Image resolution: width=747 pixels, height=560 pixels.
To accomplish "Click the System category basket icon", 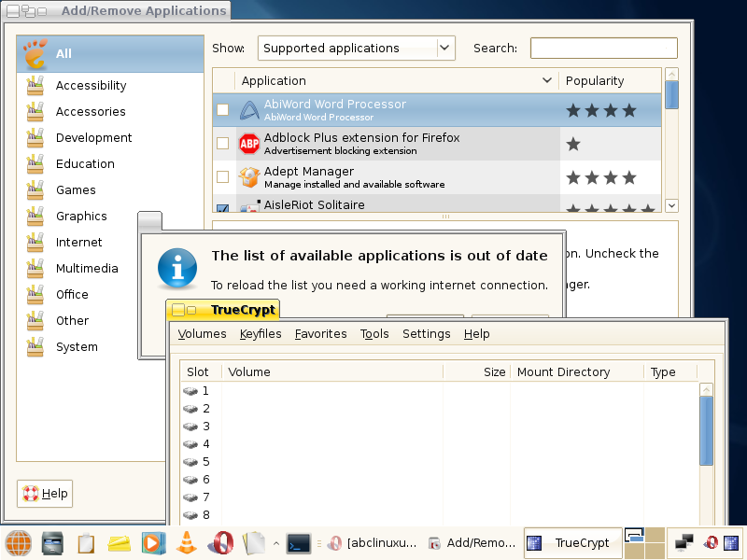I will click(35, 347).
